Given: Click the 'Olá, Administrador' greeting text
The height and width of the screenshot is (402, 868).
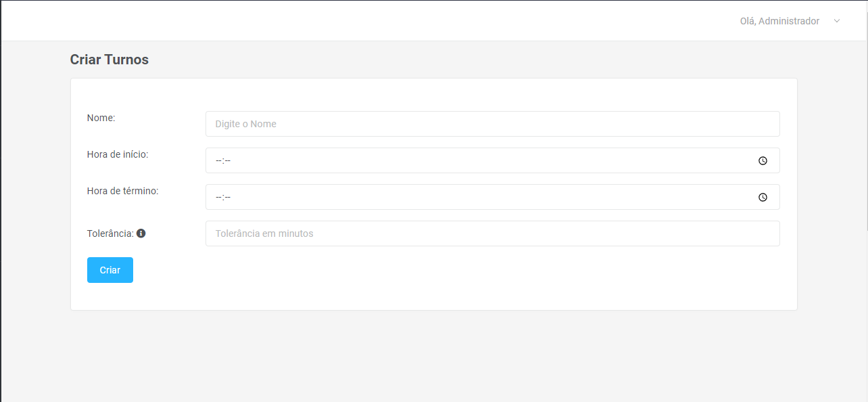Looking at the screenshot, I should tap(779, 21).
